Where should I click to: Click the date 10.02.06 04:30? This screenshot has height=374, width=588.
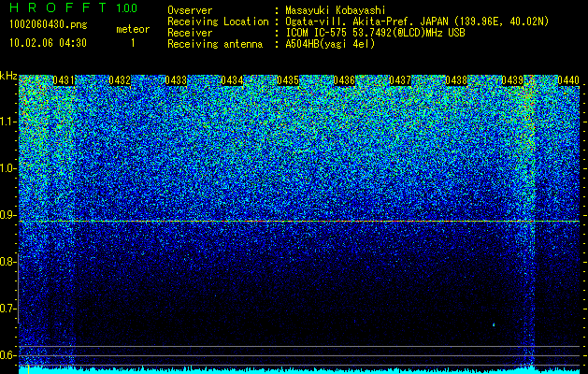pyautogui.click(x=48, y=43)
